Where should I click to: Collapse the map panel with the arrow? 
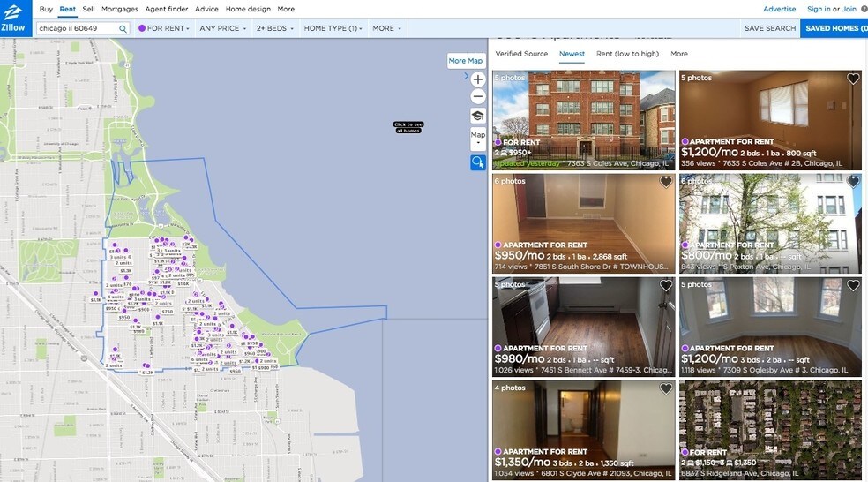466,77
